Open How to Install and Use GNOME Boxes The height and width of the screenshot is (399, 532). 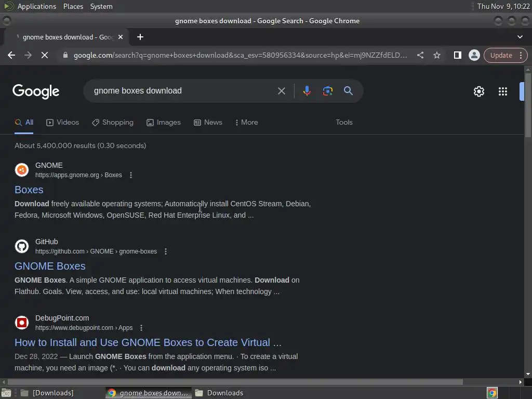(x=148, y=342)
